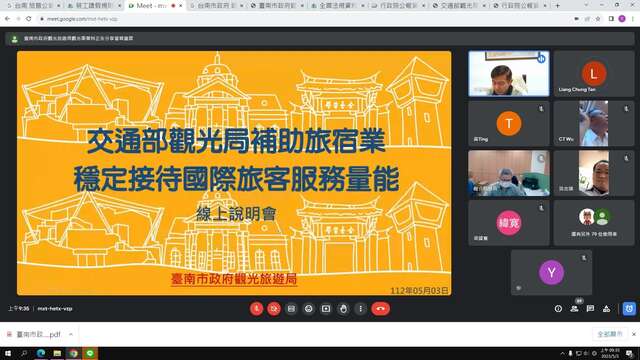Viewport: 640px width, 360px height.
Task: Select the Liang Chung Tan participant tile
Action: 594,73
